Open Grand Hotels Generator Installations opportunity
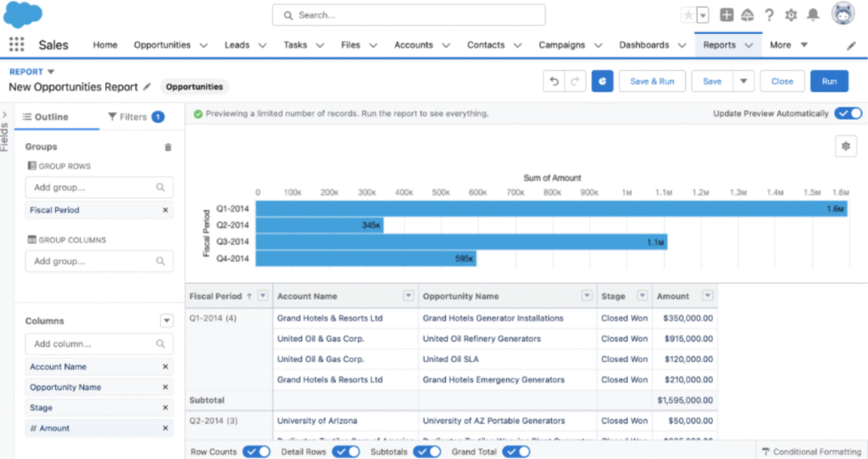Screen dimensions: 868x459 point(492,318)
